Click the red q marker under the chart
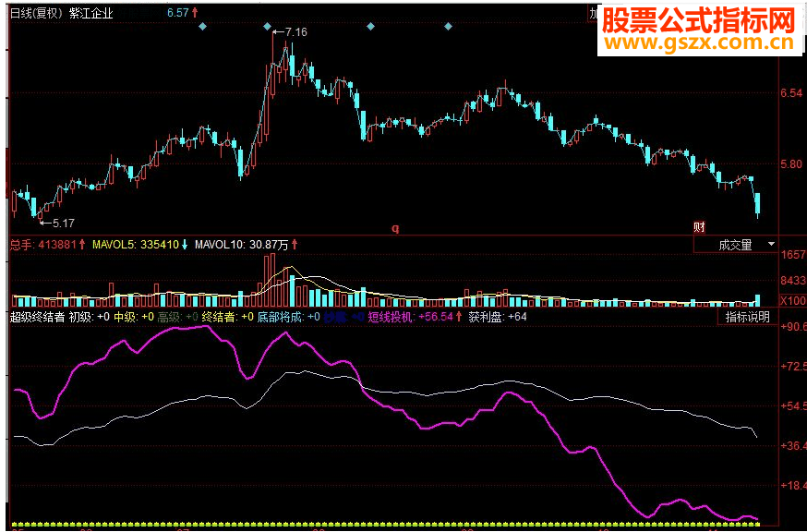 click(395, 228)
